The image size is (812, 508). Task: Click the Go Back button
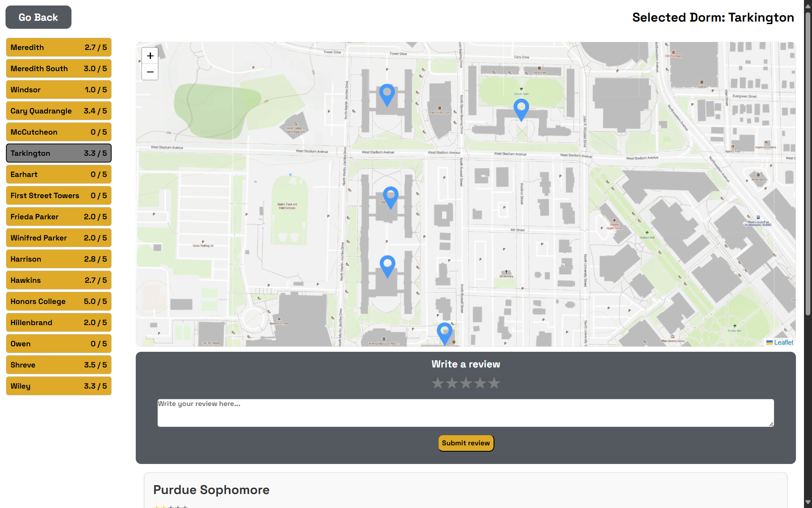pos(38,17)
